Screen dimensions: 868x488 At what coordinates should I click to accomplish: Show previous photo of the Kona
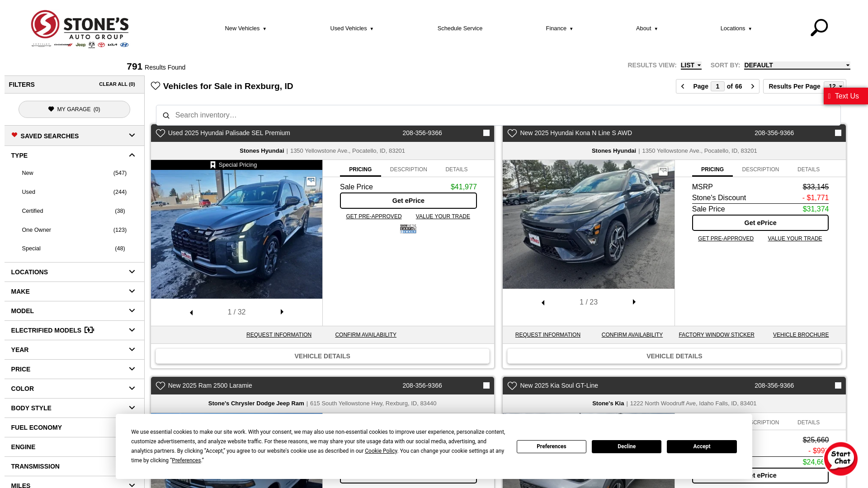click(x=543, y=303)
